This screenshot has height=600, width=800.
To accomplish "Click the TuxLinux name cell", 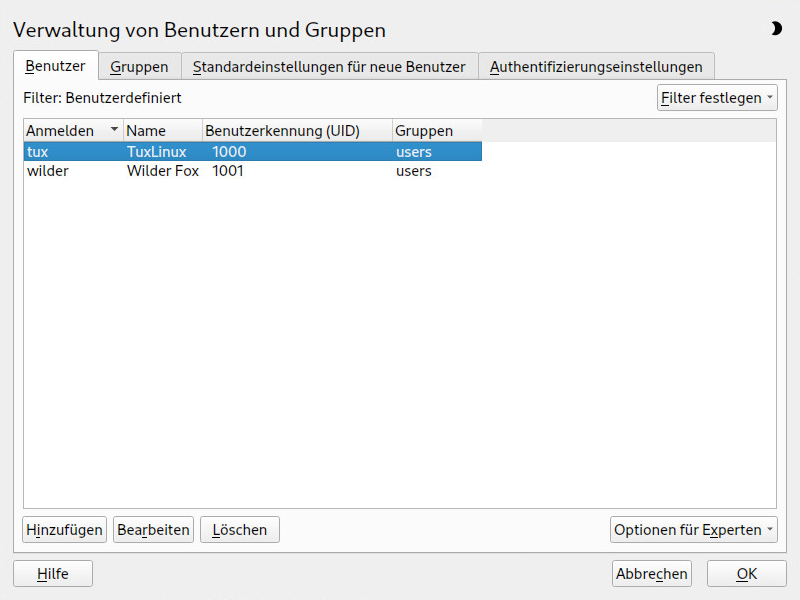I will (x=157, y=152).
